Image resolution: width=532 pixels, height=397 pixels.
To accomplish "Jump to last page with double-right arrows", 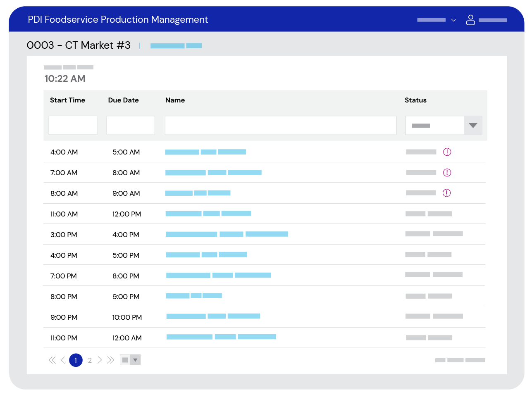I will pyautogui.click(x=110, y=360).
